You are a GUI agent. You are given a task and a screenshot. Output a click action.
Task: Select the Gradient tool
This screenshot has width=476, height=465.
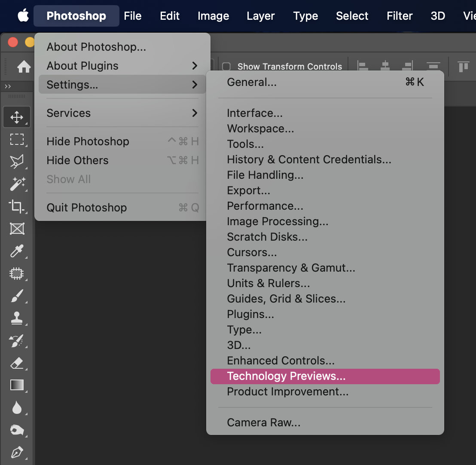(17, 385)
